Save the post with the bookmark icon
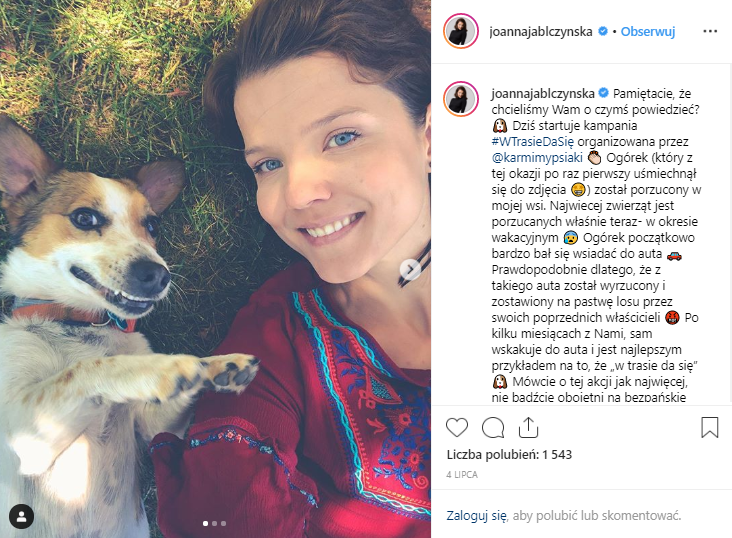 710,427
